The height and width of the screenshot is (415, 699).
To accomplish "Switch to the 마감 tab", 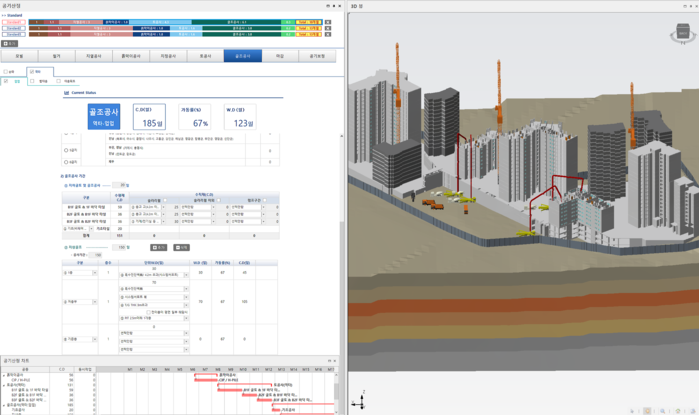I will (x=280, y=56).
